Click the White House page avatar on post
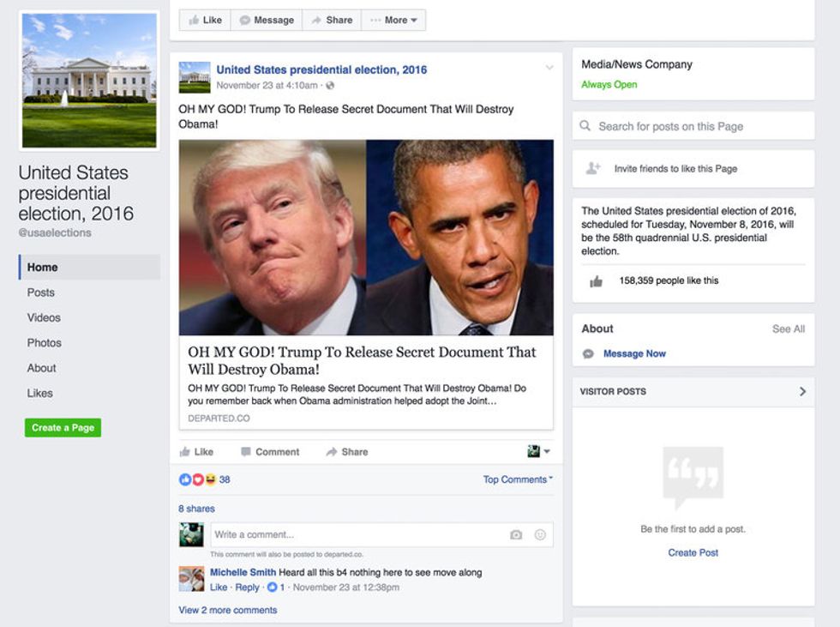Viewport: 840px width, 627px height. point(195,77)
